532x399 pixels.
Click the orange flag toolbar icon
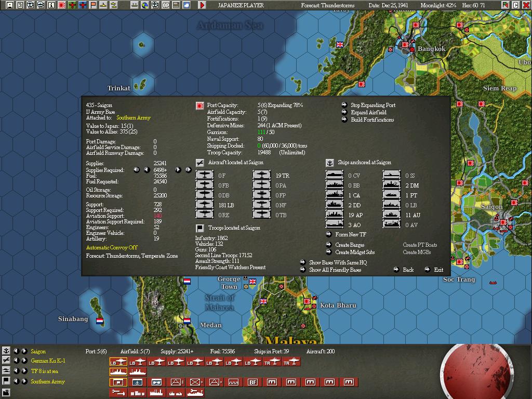coord(93,5)
